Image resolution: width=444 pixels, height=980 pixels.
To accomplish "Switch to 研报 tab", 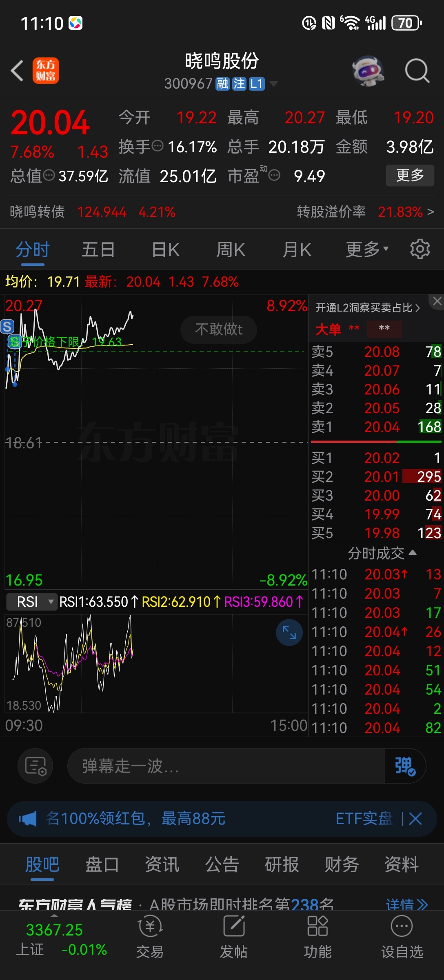I will coord(282,864).
